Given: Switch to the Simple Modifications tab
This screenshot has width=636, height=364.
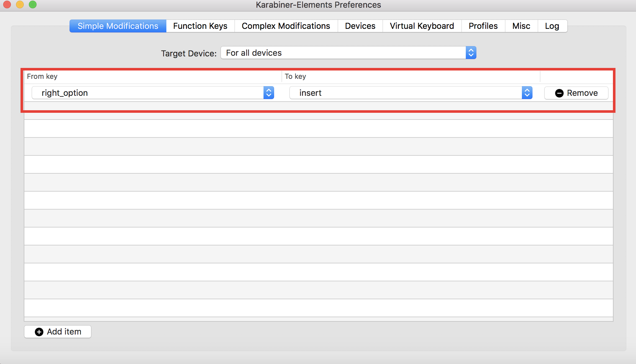Looking at the screenshot, I should (118, 26).
